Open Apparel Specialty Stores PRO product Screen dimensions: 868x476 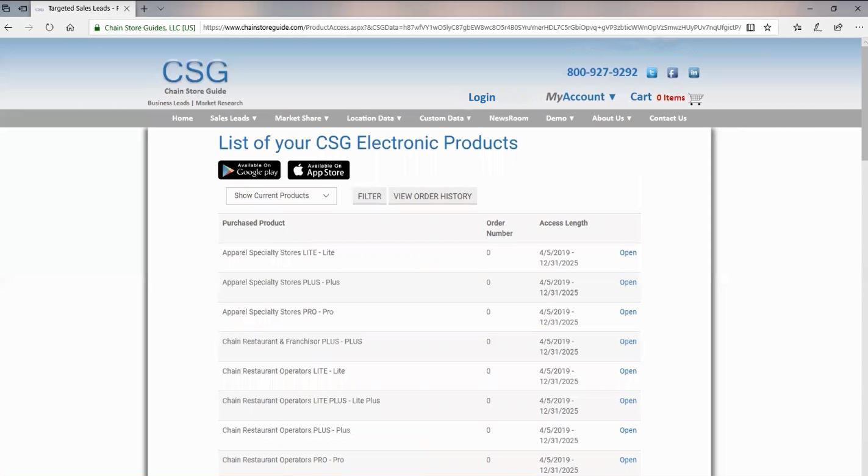(628, 312)
